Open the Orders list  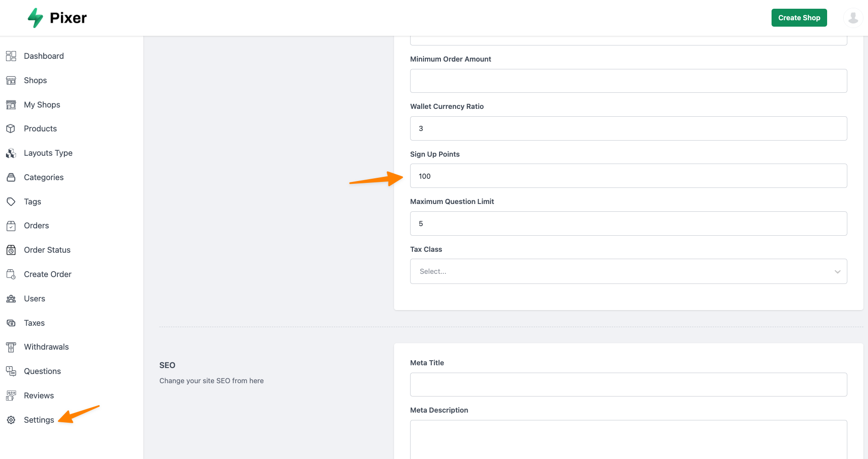36,226
